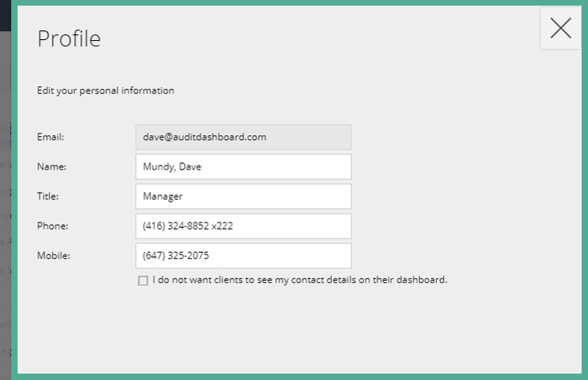This screenshot has width=588, height=380.
Task: Click the Phone: field label
Action: (x=53, y=226)
